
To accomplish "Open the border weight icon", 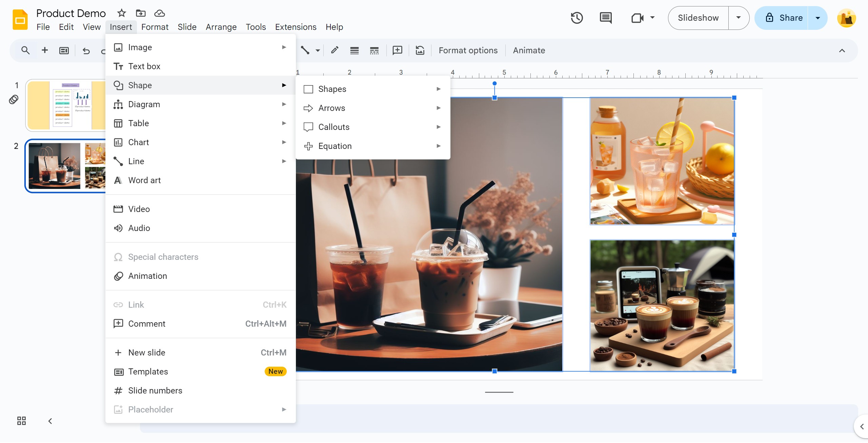I will 355,51.
